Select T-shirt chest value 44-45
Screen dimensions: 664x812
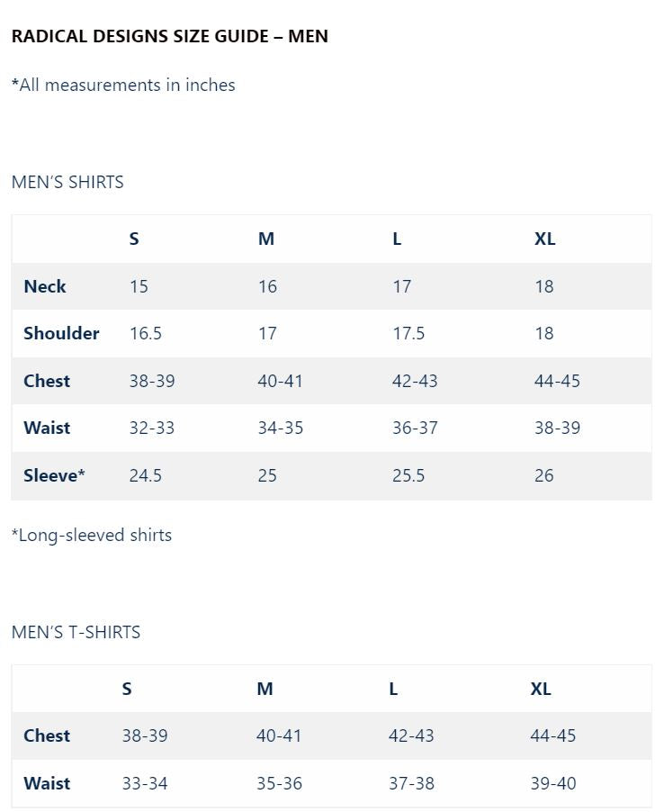(552, 735)
